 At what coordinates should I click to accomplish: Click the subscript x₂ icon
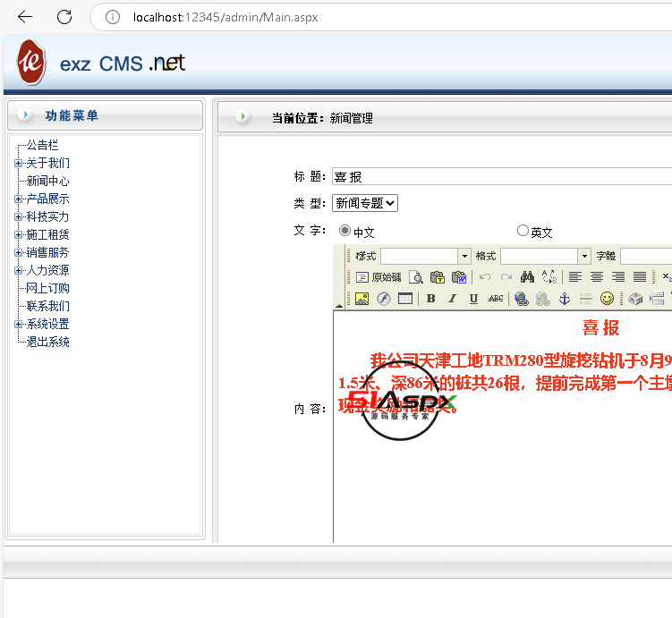coord(667,277)
